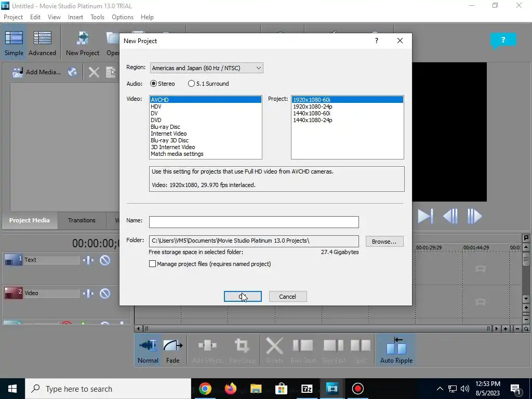Select Blu-ray Disc in Video list
Screen dimensions: 532x399
pyautogui.click(x=206, y=127)
